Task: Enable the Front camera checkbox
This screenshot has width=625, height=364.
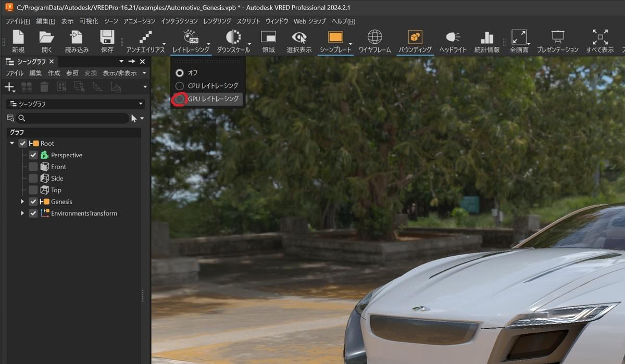Action: 33,167
